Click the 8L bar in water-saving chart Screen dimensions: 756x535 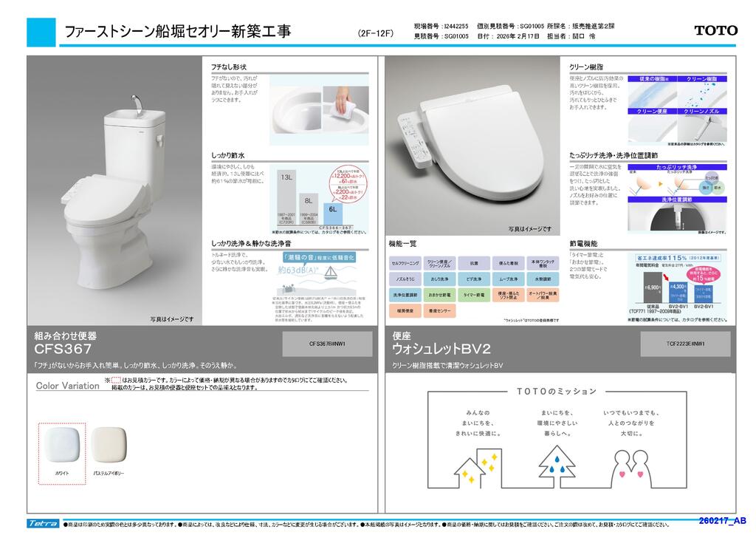coord(309,209)
